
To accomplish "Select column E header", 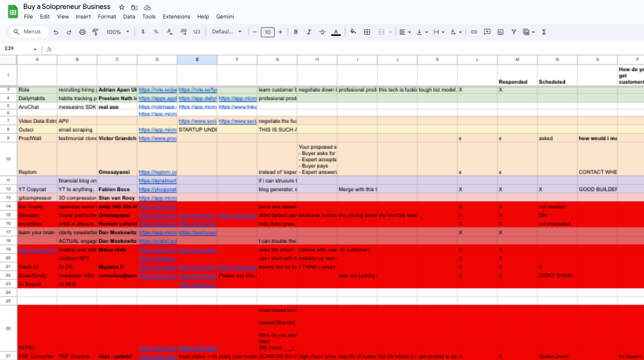I will pyautogui.click(x=197, y=60).
